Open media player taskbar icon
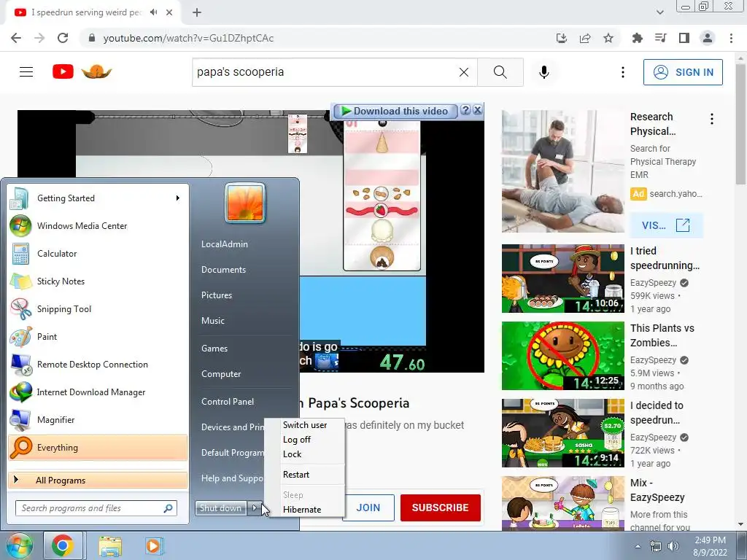The image size is (747, 560). [x=153, y=546]
